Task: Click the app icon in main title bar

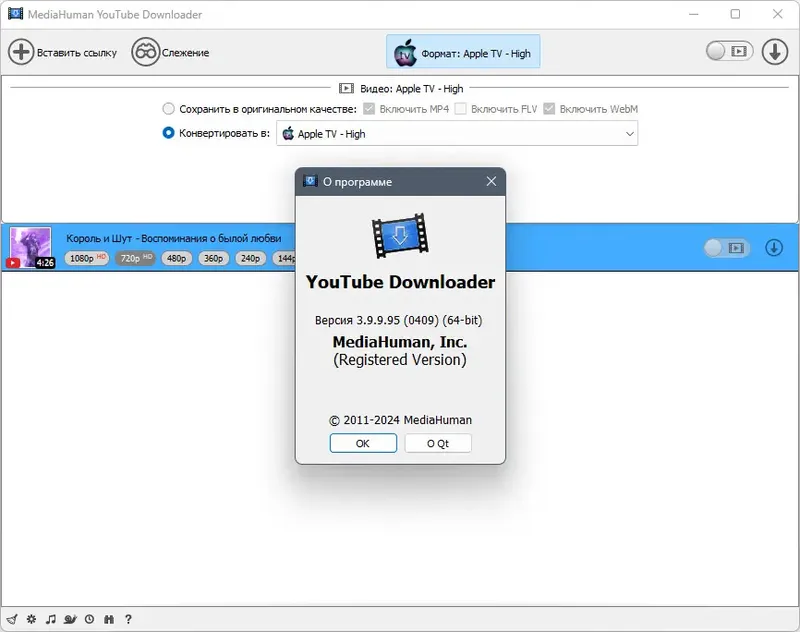Action: point(15,14)
